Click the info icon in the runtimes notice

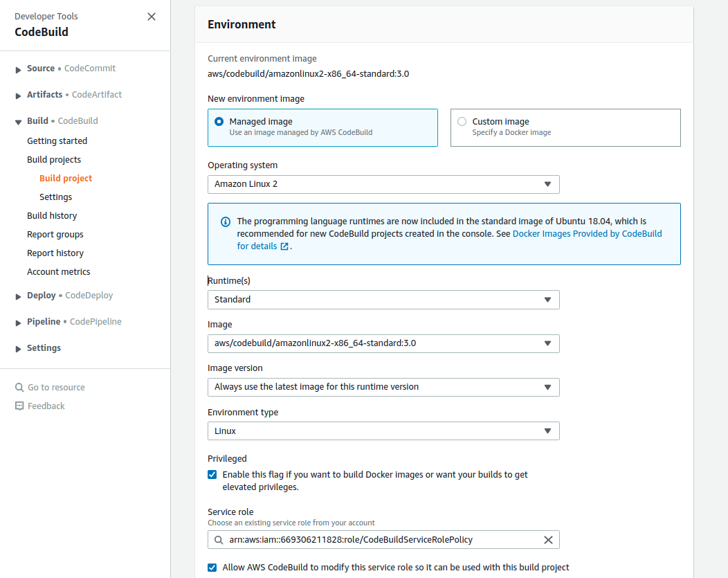tap(225, 222)
